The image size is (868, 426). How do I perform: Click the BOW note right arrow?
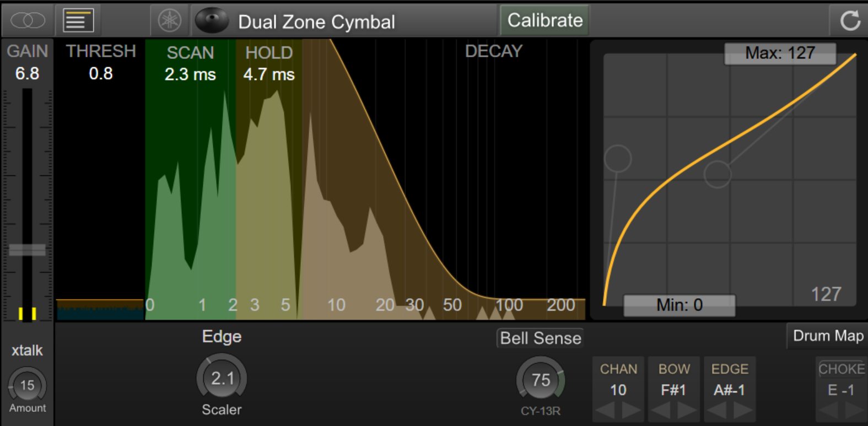(687, 410)
